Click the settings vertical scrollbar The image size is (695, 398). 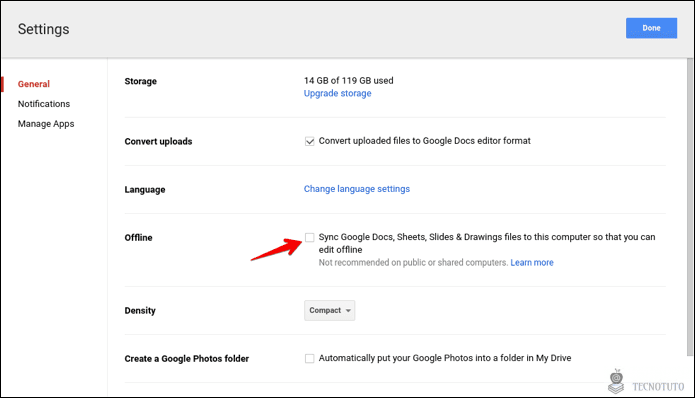[x=690, y=207]
